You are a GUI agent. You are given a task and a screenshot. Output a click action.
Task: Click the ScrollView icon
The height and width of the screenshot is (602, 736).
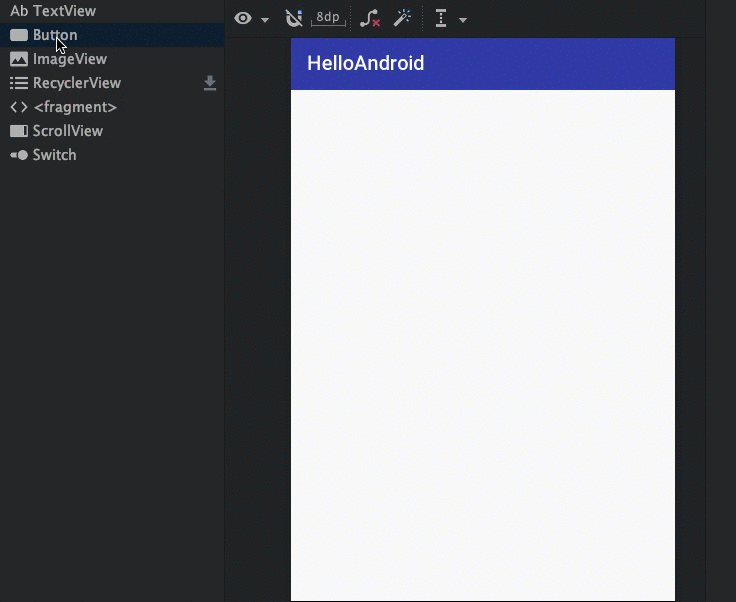tap(19, 131)
